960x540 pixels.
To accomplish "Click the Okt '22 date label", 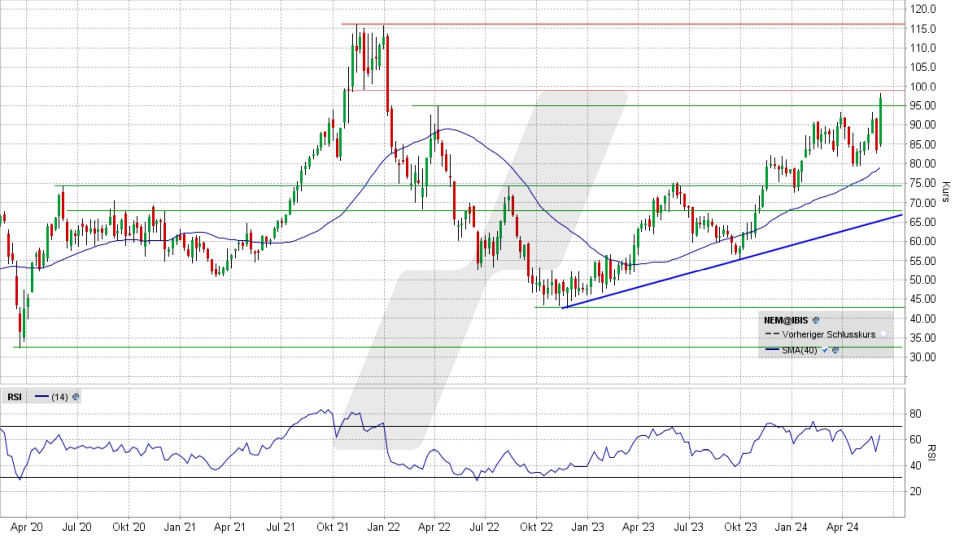I will click(536, 527).
